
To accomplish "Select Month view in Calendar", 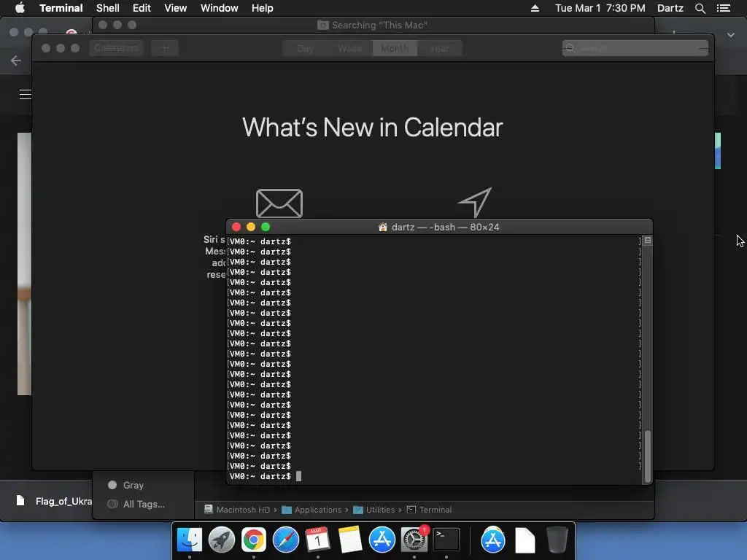I will pos(395,49).
